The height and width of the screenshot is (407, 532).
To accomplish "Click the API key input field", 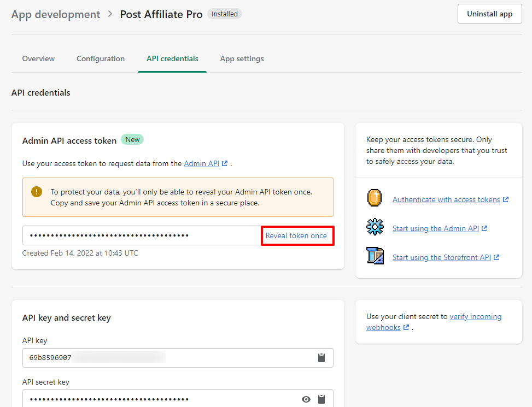I will 164,358.
